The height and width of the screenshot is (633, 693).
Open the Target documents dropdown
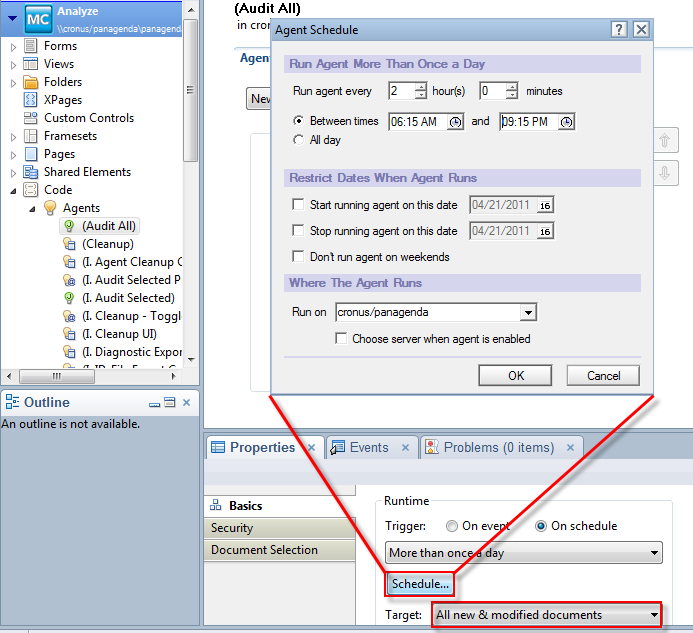click(x=654, y=614)
